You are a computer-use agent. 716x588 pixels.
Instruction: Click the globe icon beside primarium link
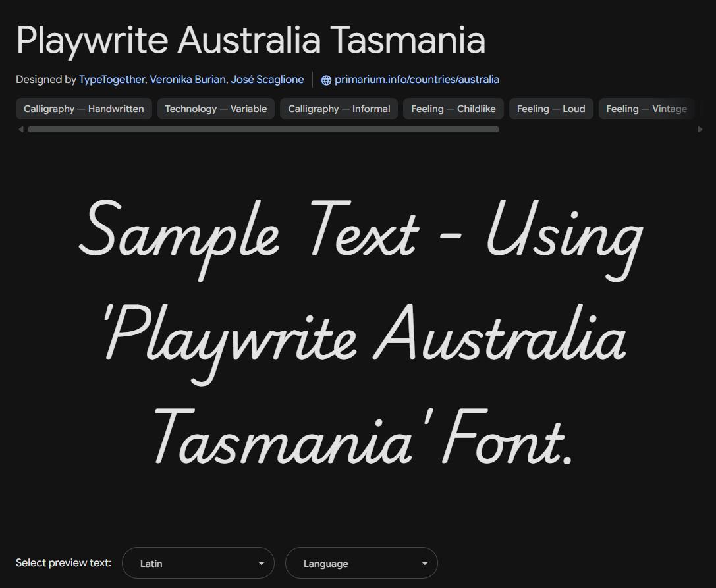click(x=326, y=80)
